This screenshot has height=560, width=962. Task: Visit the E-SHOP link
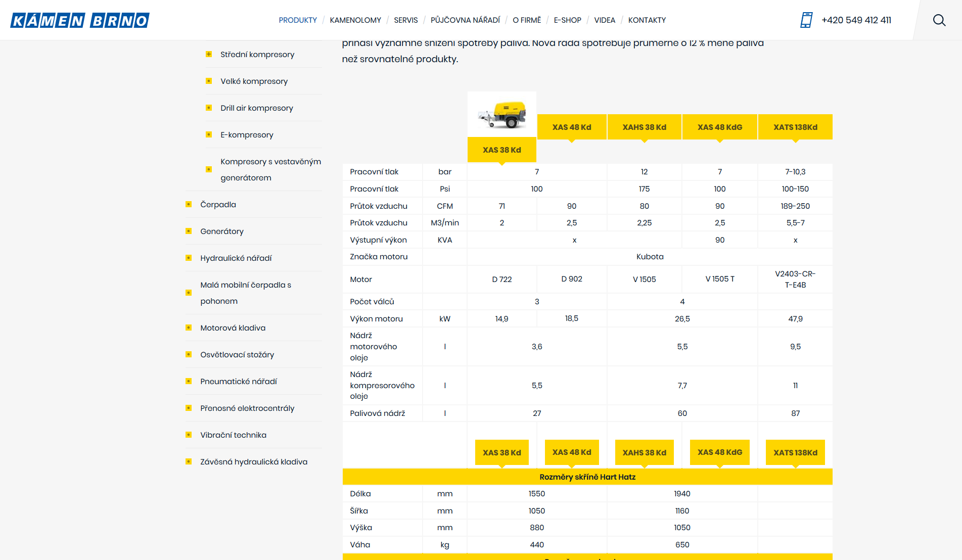(567, 20)
